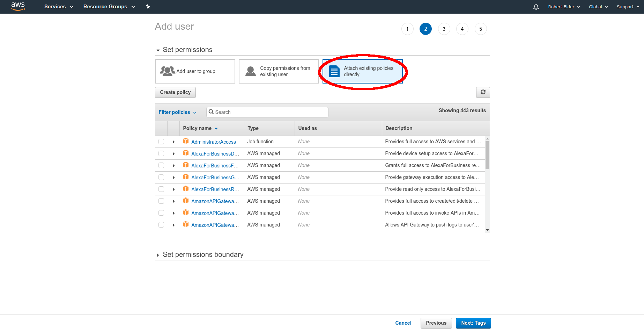Click the scrollbar down arrow of policy list
644x331 pixels.
(487, 230)
